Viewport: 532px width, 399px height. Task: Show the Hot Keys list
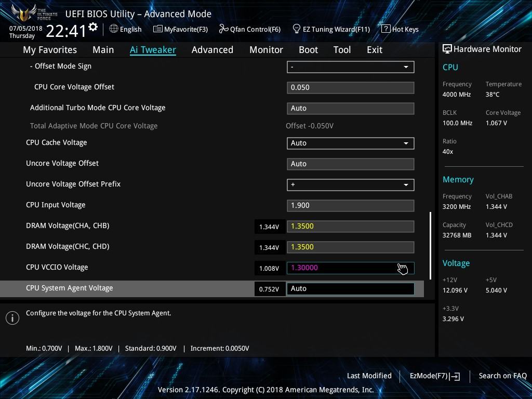pos(405,29)
